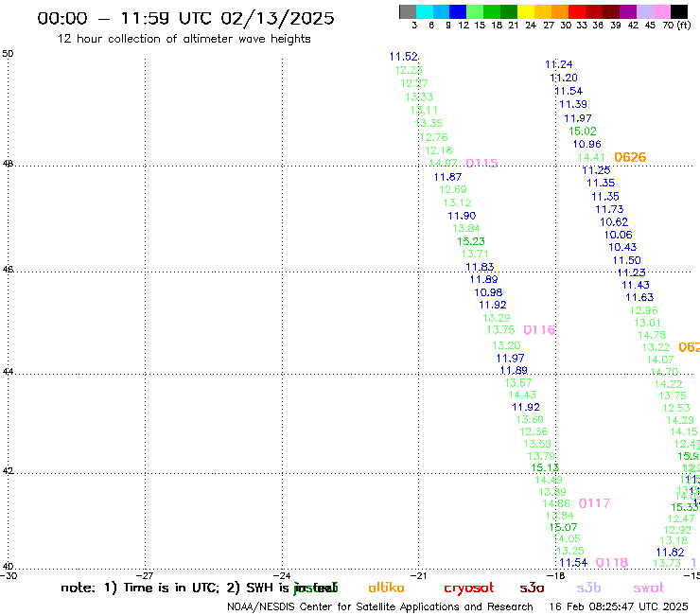The image size is (700, 615).
Task: Click the cryosat satellite legend label
Action: [x=469, y=589]
